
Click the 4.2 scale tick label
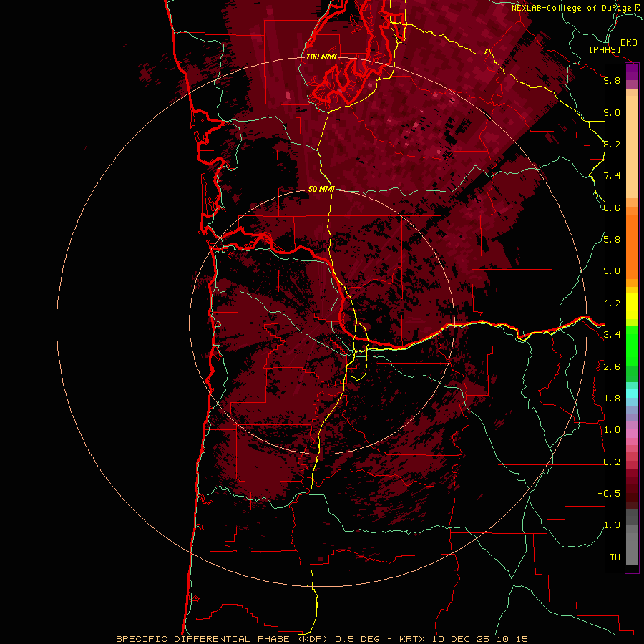[x=612, y=303]
